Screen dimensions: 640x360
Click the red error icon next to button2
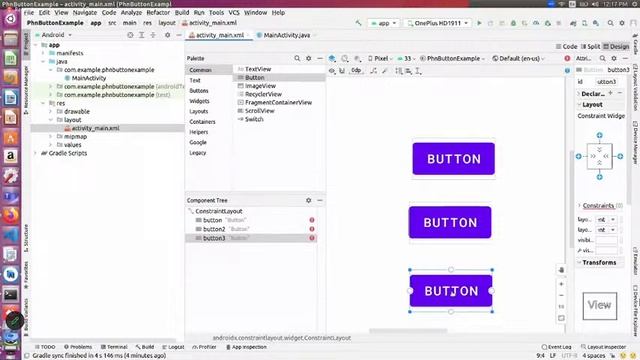click(x=312, y=229)
